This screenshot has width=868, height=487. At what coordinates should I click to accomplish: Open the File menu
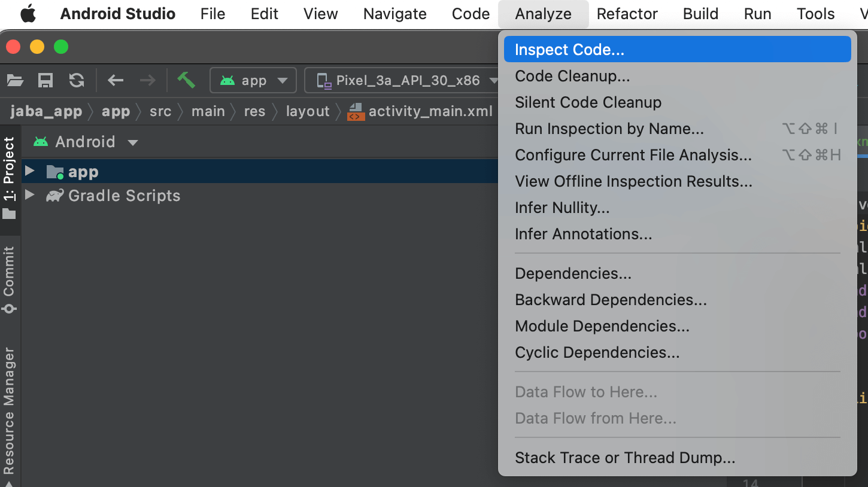(213, 14)
